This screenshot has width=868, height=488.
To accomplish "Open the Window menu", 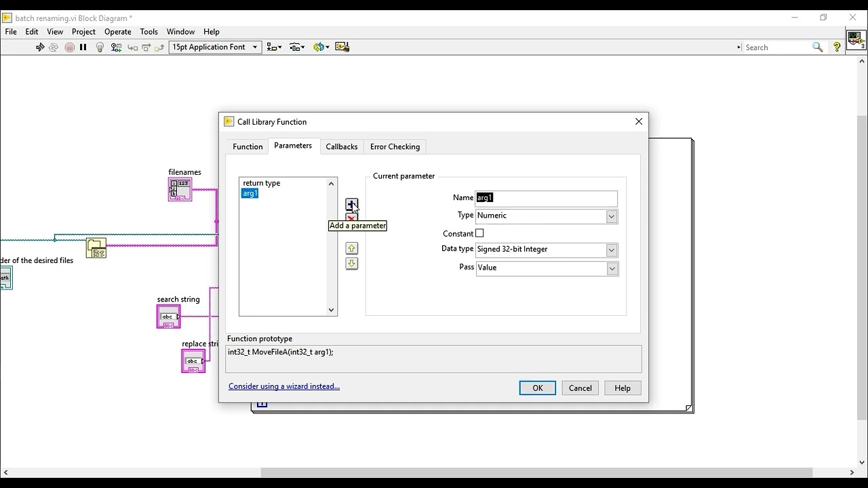I will coord(180,32).
